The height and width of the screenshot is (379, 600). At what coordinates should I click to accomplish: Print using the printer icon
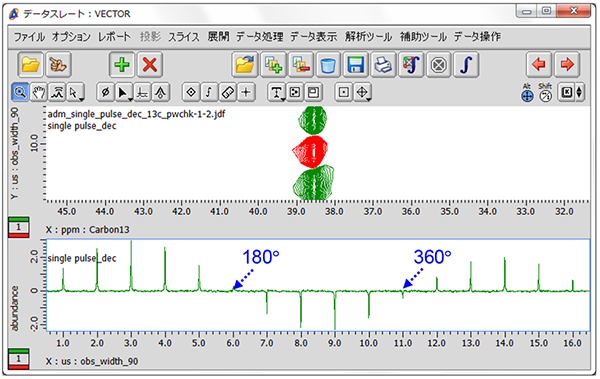coord(383,65)
